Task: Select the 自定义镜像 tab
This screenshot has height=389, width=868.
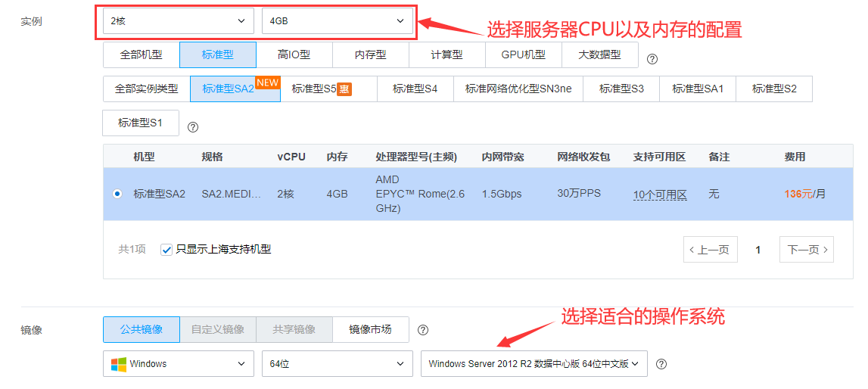Action: (x=217, y=329)
